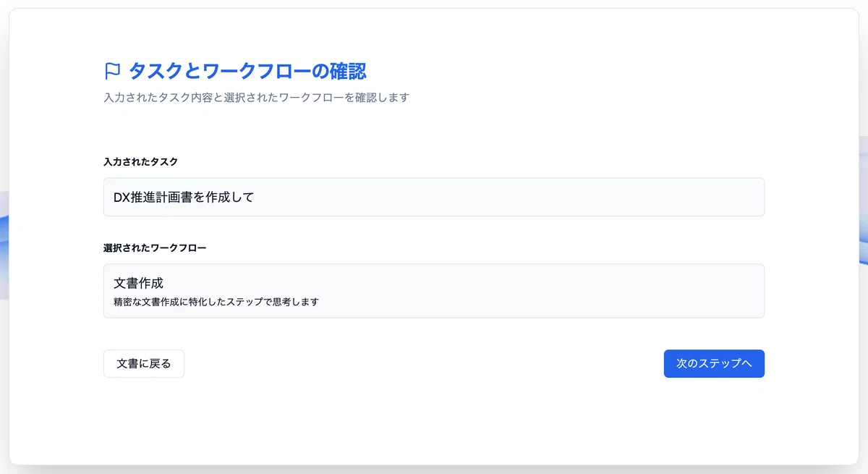Click the 次のステップへ button
The image size is (868, 474).
[714, 364]
